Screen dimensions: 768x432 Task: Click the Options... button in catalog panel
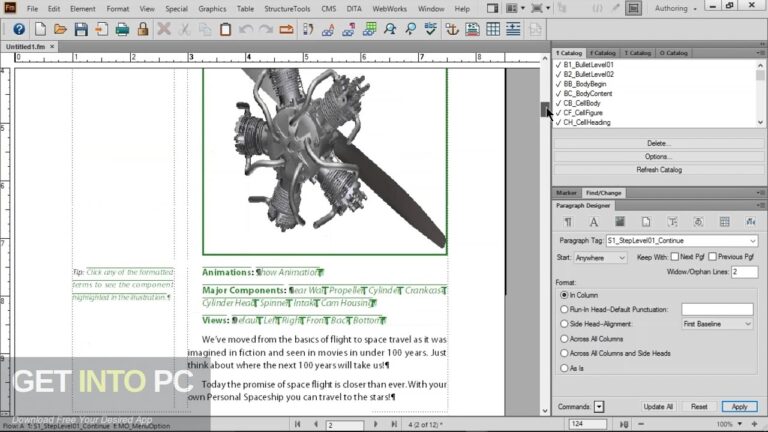[x=659, y=157]
